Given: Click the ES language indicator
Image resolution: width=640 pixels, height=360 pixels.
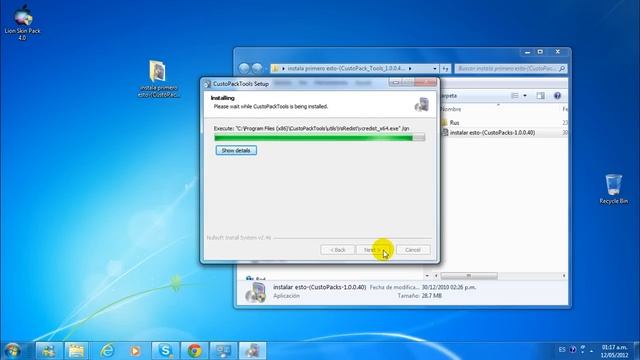Looking at the screenshot, I should 562,350.
